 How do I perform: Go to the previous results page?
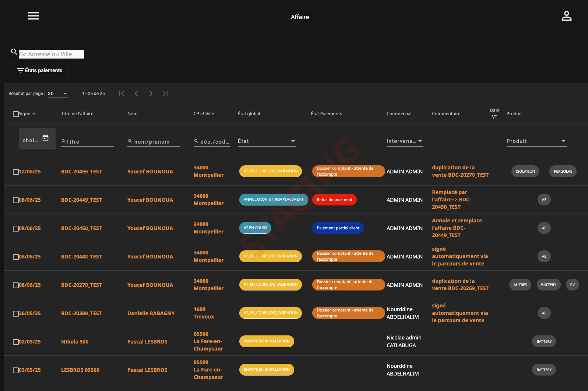[136, 94]
